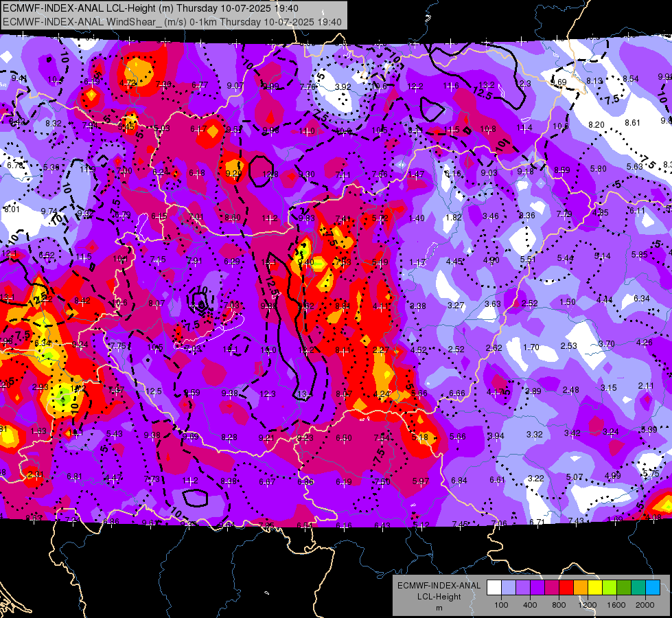
Task: Click the white swatch in the LCL-Height legend
Action: [x=494, y=587]
